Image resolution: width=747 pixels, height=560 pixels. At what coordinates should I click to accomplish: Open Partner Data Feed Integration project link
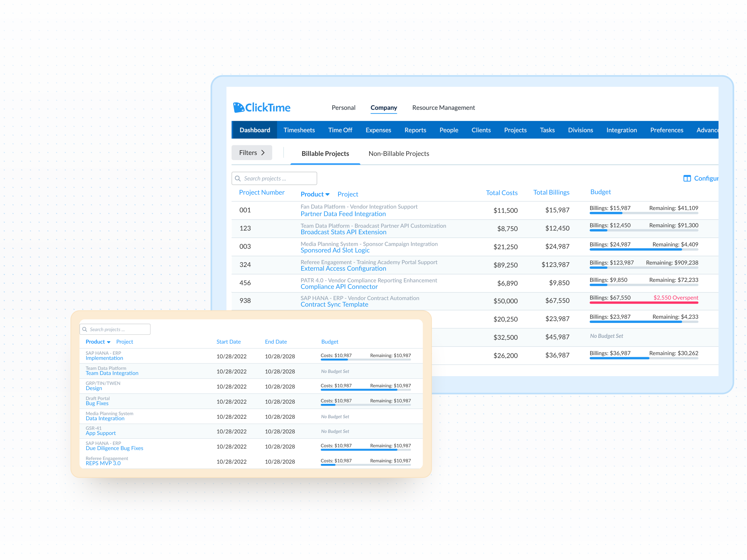point(343,214)
